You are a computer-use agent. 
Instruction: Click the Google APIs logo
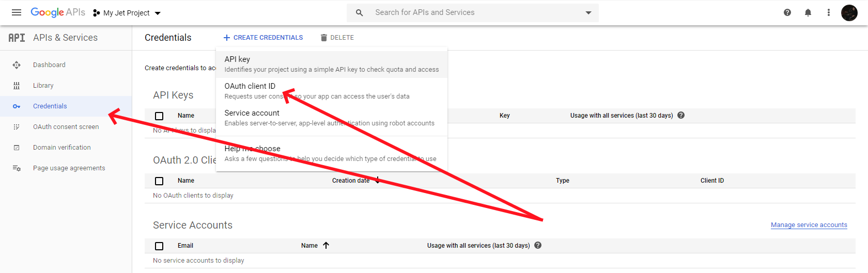58,12
